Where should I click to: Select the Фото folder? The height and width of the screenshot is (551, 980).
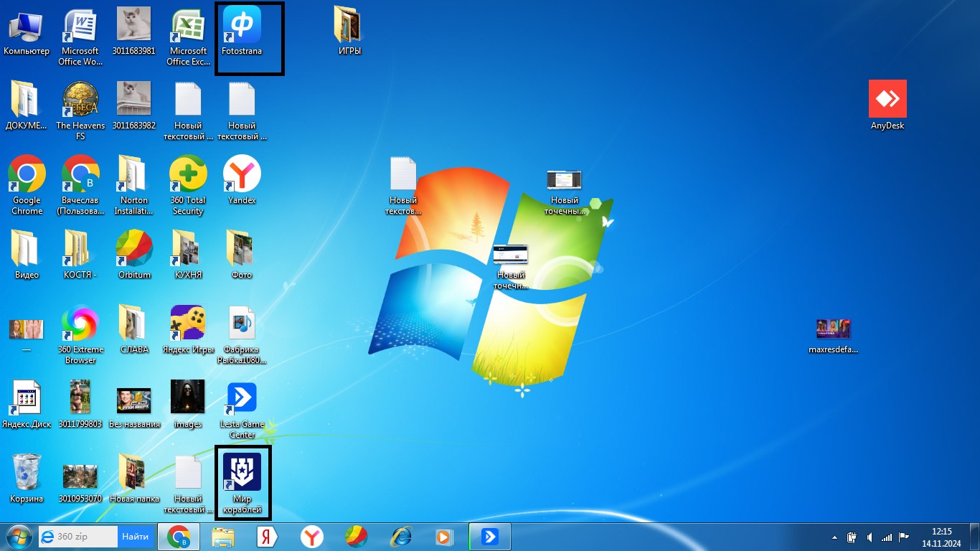(242, 255)
